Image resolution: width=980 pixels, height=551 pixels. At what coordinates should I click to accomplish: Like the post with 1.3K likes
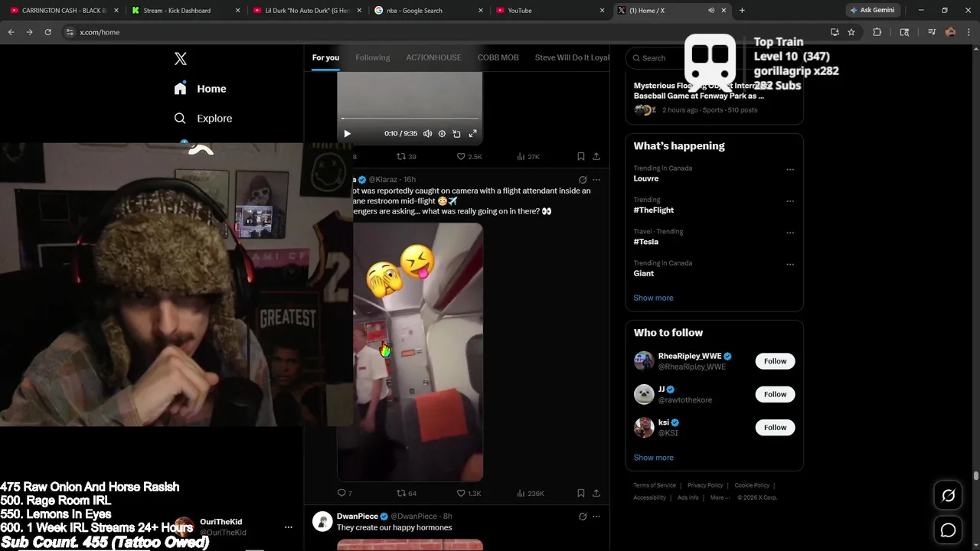pyautogui.click(x=469, y=494)
